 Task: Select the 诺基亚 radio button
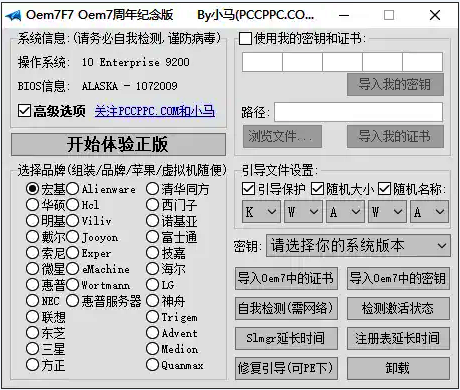click(x=152, y=221)
